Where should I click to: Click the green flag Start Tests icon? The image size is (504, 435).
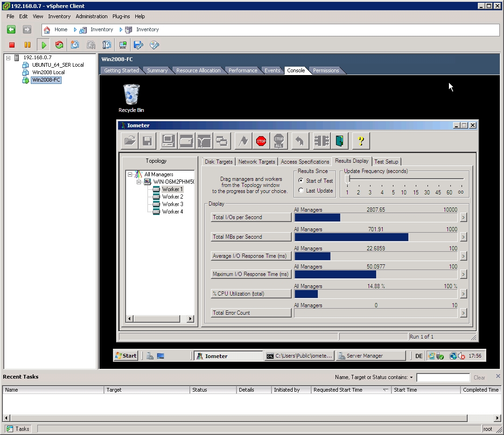[x=243, y=141]
